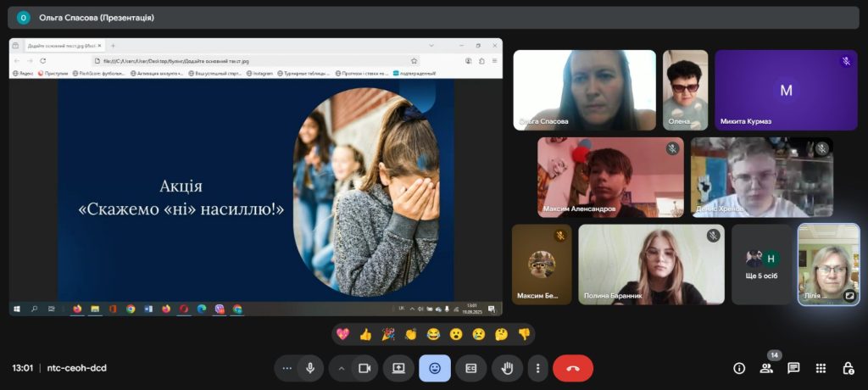Raise your hand in the meeting
The image size is (868, 390).
[x=508, y=368]
